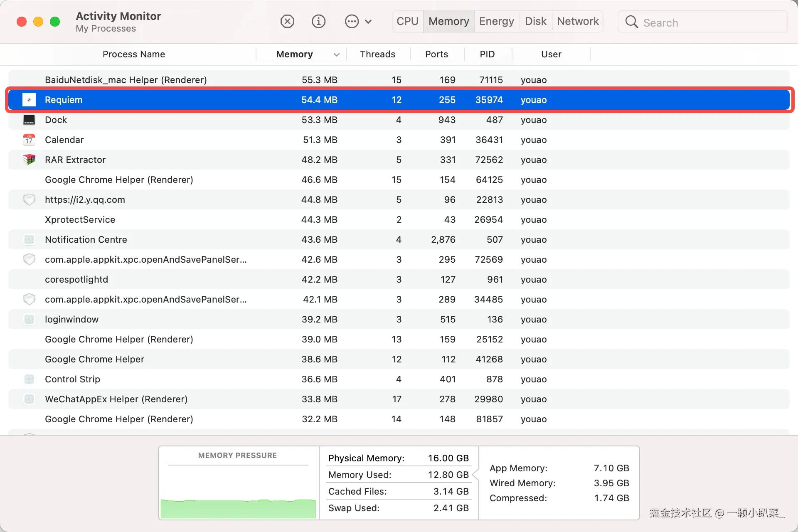Click the green full-screen window button

55,22
